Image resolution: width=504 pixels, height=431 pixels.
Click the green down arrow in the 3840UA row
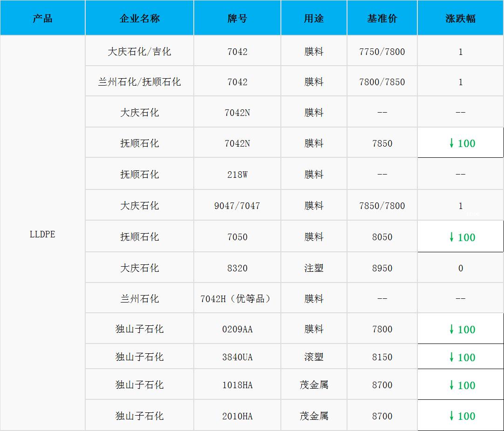(x=451, y=357)
